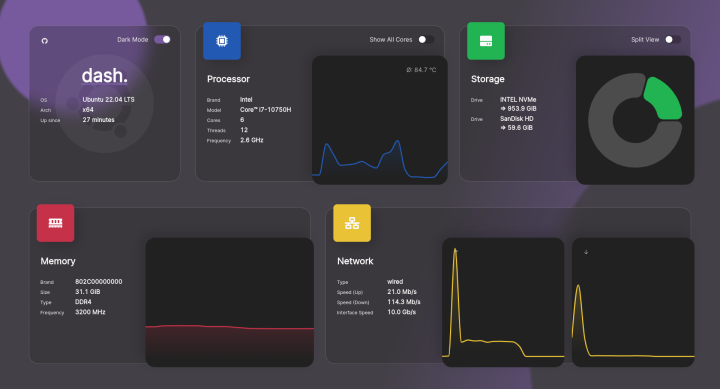
Task: Click the Network heading
Action: (x=355, y=261)
